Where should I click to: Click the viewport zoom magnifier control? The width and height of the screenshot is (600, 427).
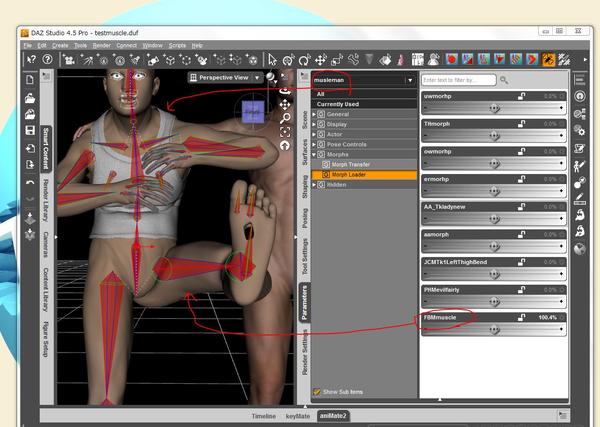285,118
